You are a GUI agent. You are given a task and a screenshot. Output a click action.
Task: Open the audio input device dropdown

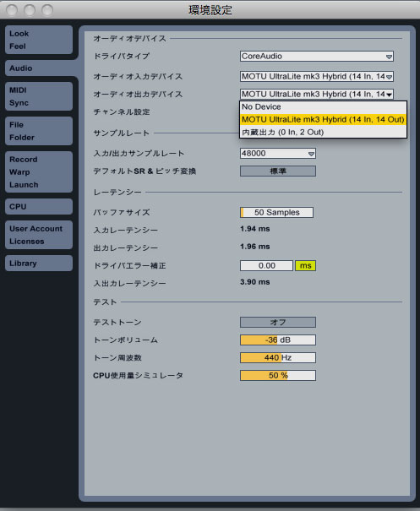(x=317, y=77)
